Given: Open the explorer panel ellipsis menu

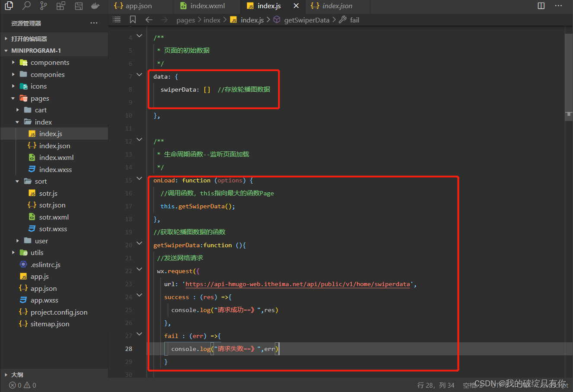Looking at the screenshot, I should tap(94, 23).
